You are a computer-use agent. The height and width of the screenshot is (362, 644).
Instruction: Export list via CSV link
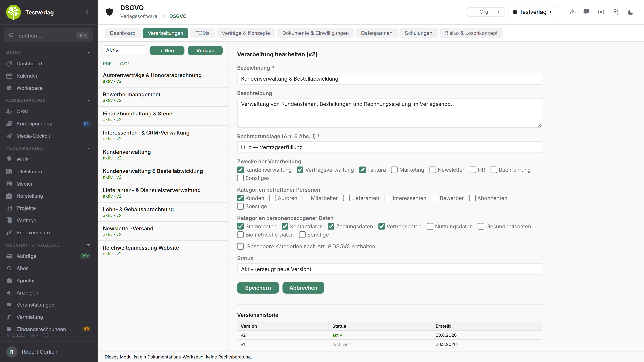pos(124,64)
